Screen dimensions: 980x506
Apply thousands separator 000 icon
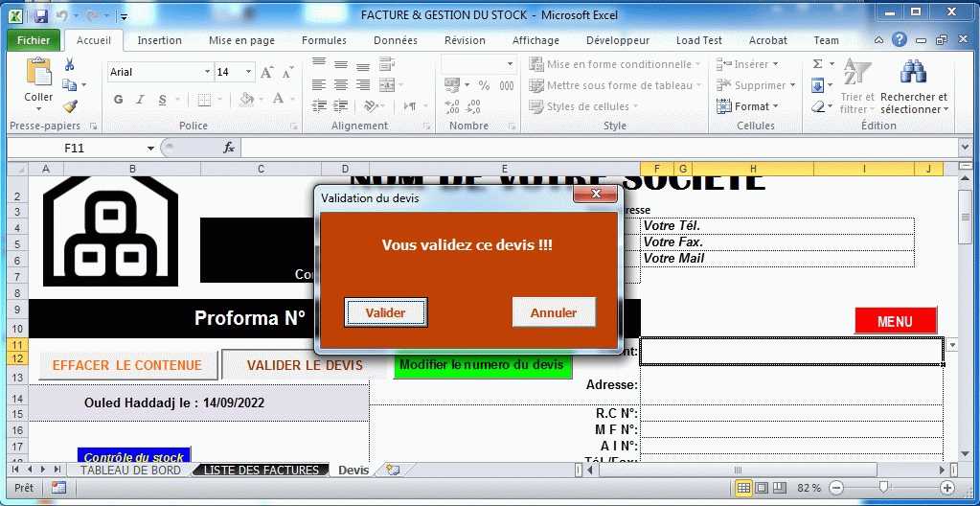[506, 85]
